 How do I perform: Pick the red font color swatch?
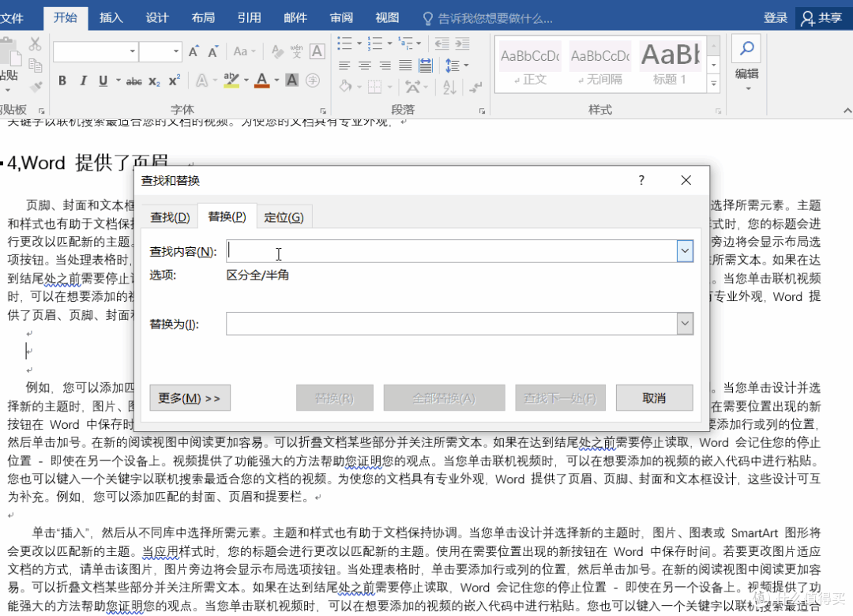coord(261,81)
